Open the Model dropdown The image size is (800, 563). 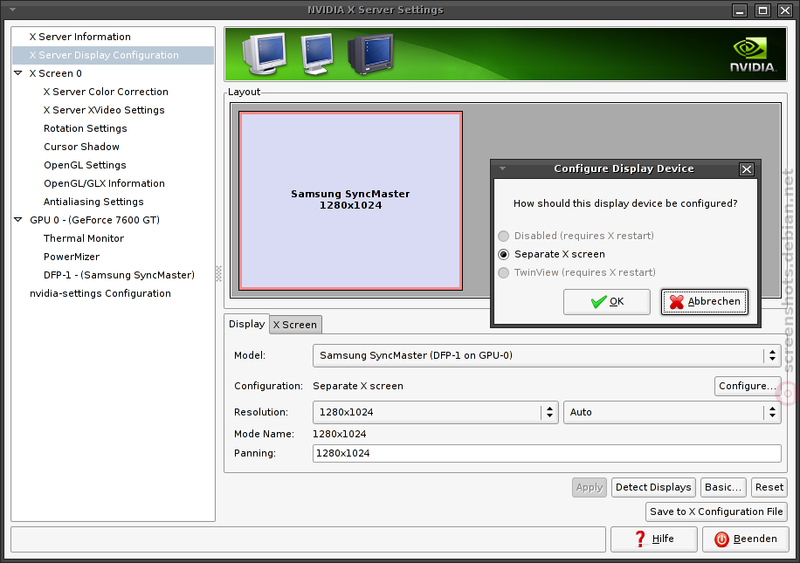546,355
